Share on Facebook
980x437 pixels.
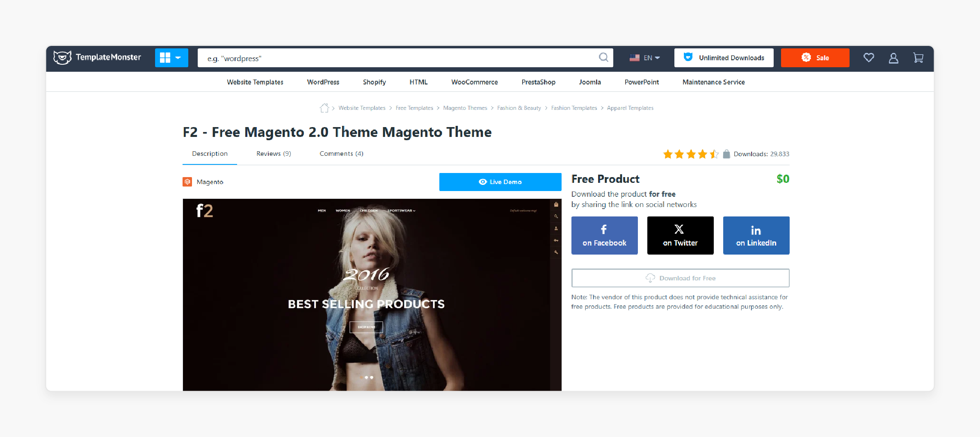coord(605,235)
